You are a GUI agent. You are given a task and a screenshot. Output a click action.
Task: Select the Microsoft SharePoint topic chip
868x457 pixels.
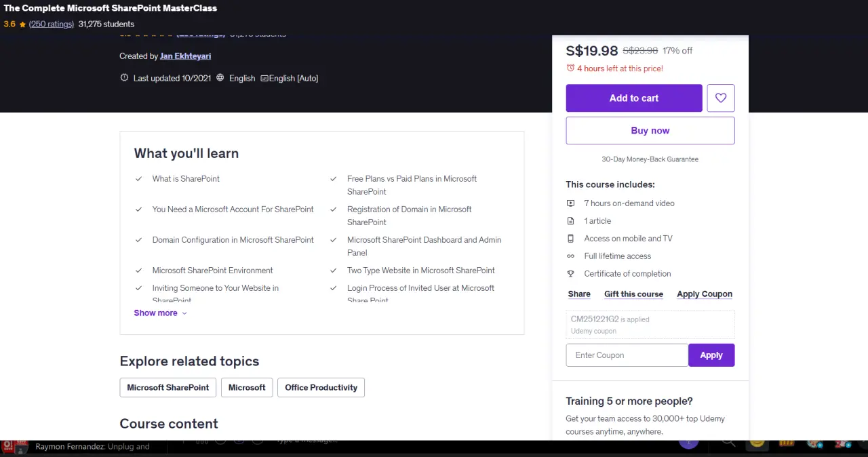pos(168,388)
